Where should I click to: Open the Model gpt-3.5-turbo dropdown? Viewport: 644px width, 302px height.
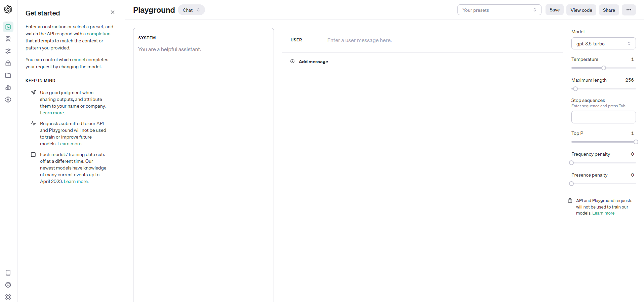pos(603,43)
